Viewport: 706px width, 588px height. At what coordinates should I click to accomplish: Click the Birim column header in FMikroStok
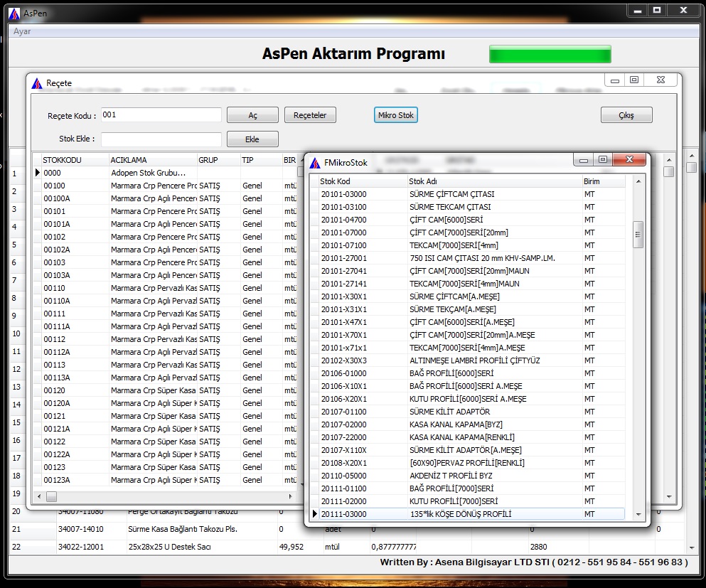point(604,181)
